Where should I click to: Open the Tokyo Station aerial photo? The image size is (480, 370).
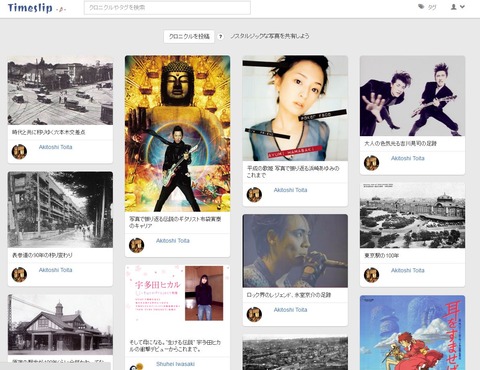pos(412,215)
